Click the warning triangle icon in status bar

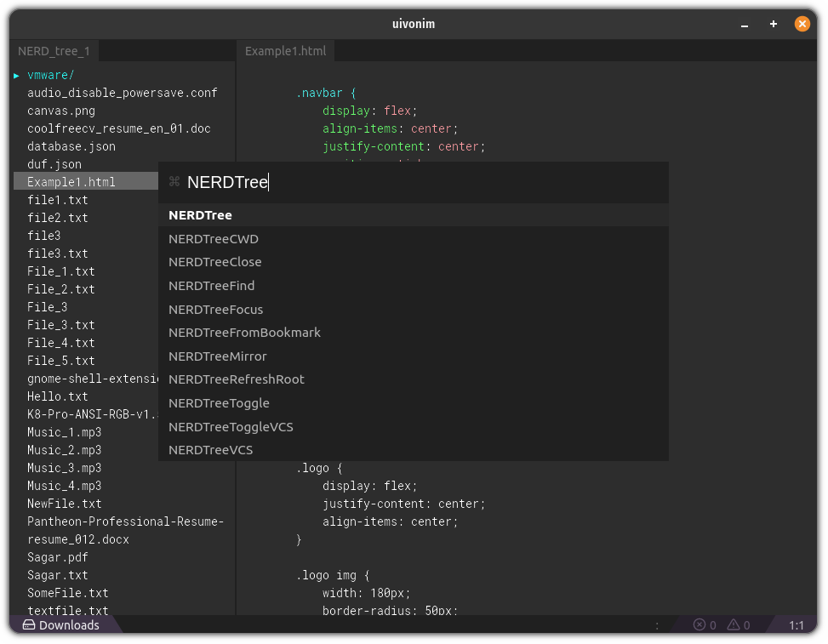point(734,625)
